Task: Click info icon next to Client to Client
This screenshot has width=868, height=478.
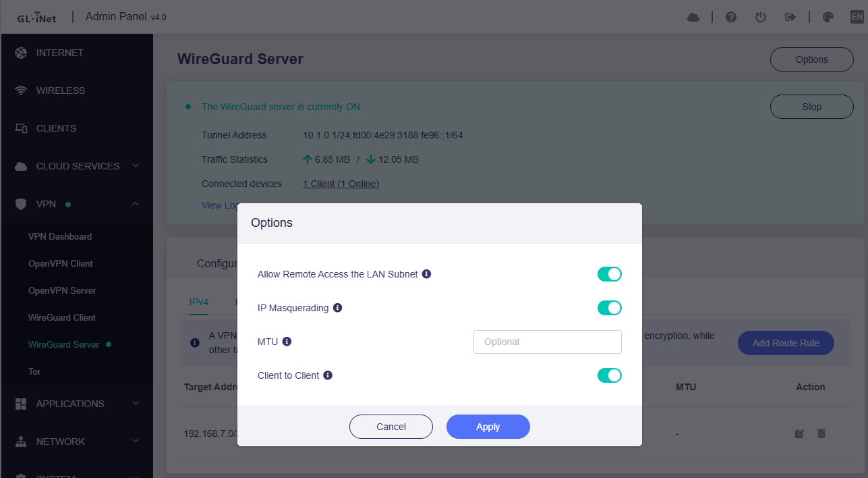Action: (x=328, y=375)
